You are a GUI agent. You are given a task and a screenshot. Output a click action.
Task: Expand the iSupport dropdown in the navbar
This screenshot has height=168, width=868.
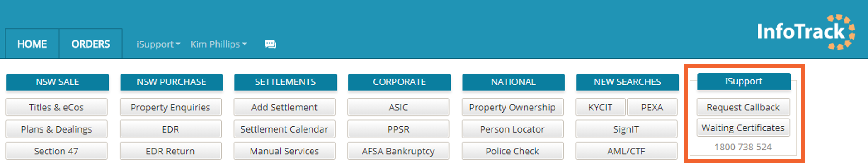click(159, 44)
